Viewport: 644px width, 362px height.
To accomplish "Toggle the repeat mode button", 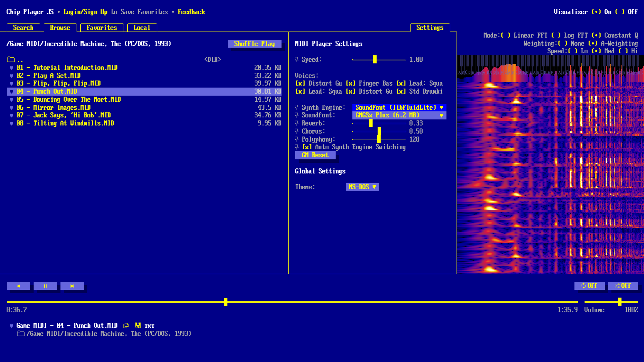I will 589,286.
